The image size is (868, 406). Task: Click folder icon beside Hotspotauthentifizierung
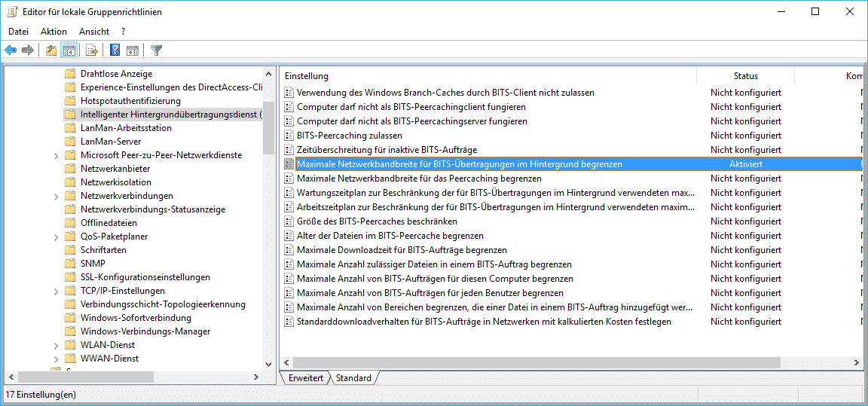(70, 101)
